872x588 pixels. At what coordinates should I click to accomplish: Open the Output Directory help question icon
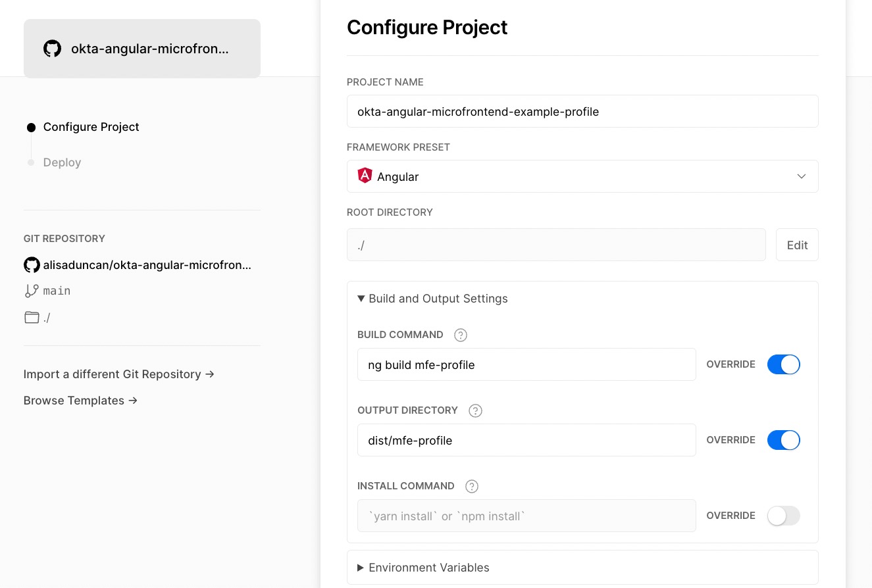click(x=475, y=410)
